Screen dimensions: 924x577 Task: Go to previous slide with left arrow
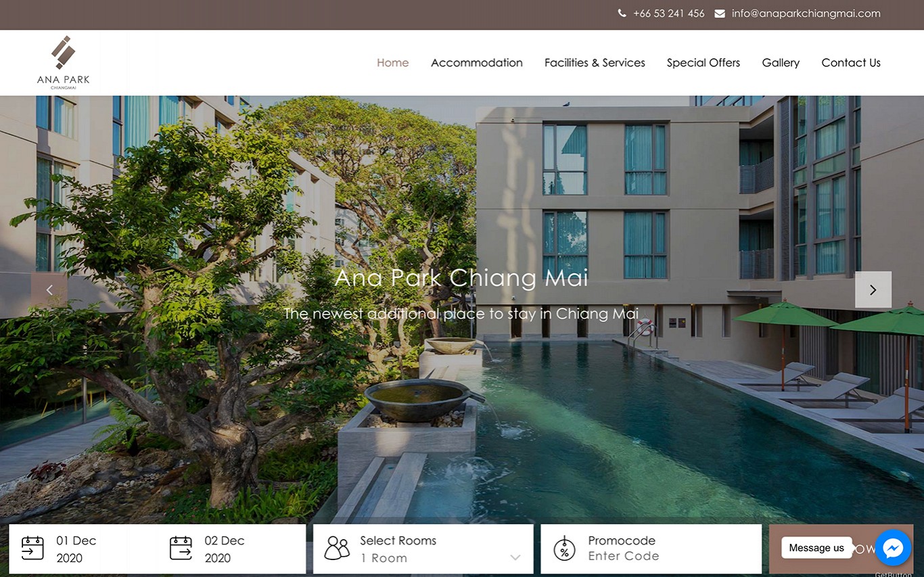click(49, 290)
